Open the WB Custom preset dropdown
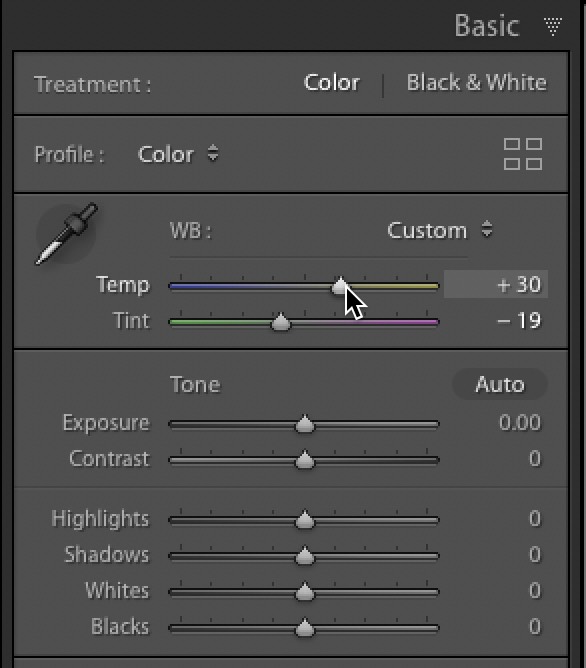 [440, 230]
